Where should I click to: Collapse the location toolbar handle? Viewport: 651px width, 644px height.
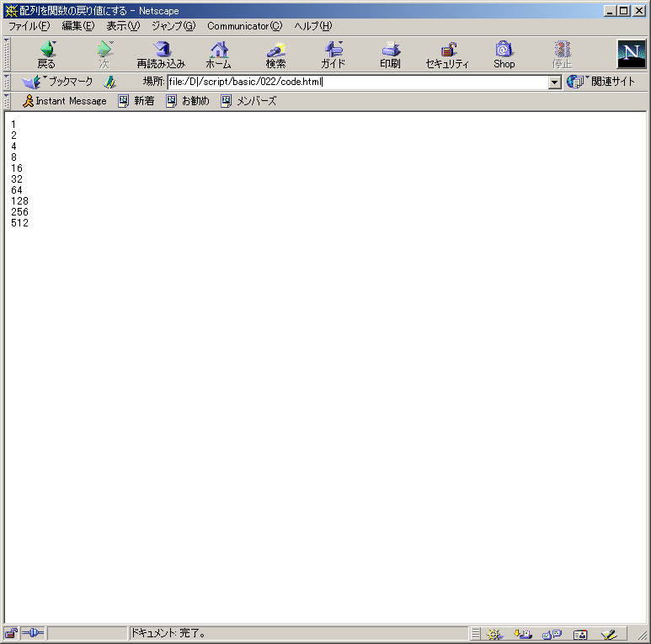pyautogui.click(x=7, y=82)
